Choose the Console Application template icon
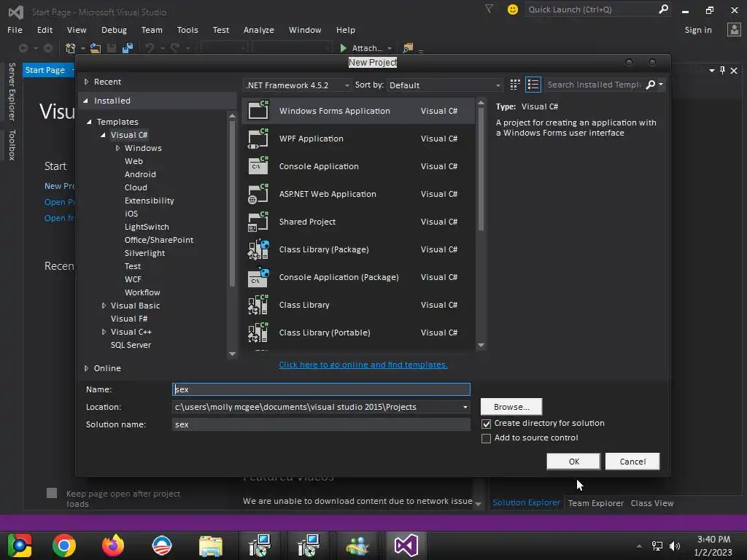The height and width of the screenshot is (560, 747). pos(258,166)
